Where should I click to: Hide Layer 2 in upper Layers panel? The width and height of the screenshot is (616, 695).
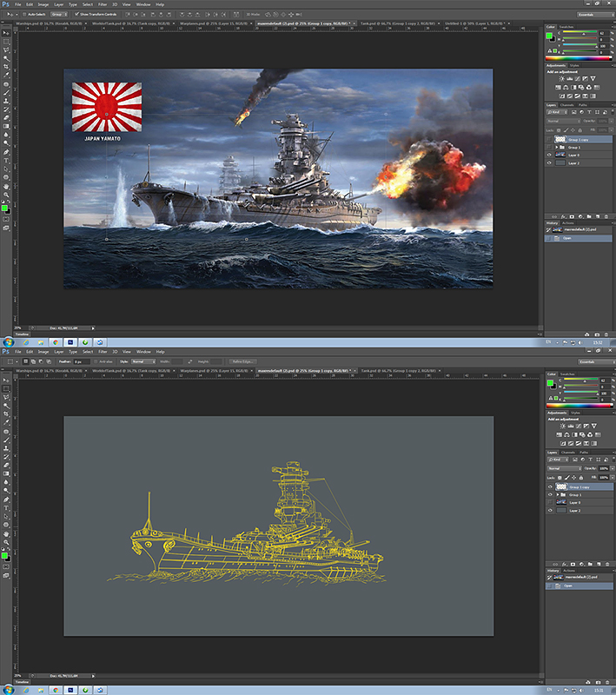(x=549, y=163)
